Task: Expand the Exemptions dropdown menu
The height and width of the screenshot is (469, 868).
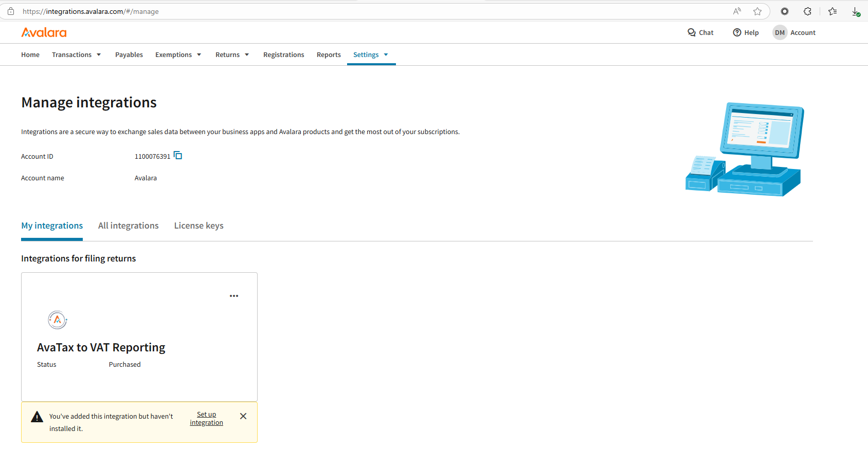Action: [x=178, y=54]
